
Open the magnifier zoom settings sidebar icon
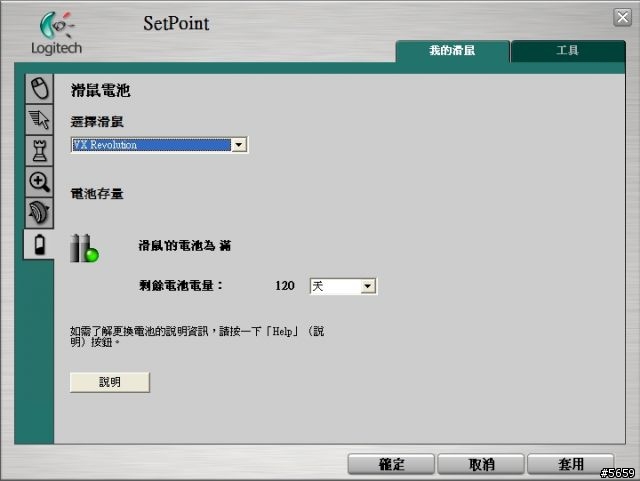tap(40, 182)
